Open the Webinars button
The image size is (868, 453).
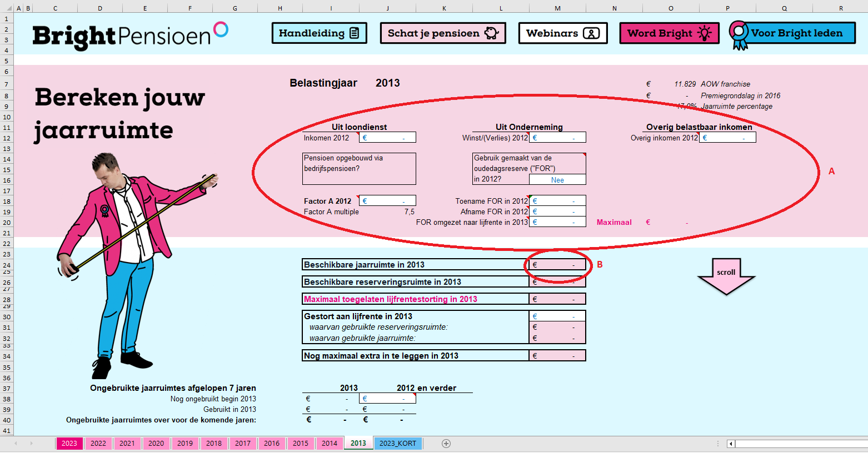[563, 33]
